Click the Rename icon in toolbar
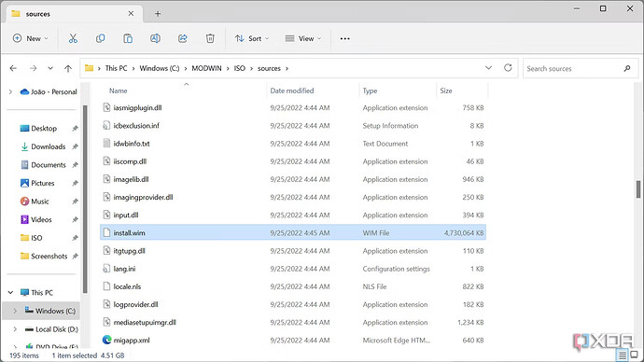 [x=155, y=38]
